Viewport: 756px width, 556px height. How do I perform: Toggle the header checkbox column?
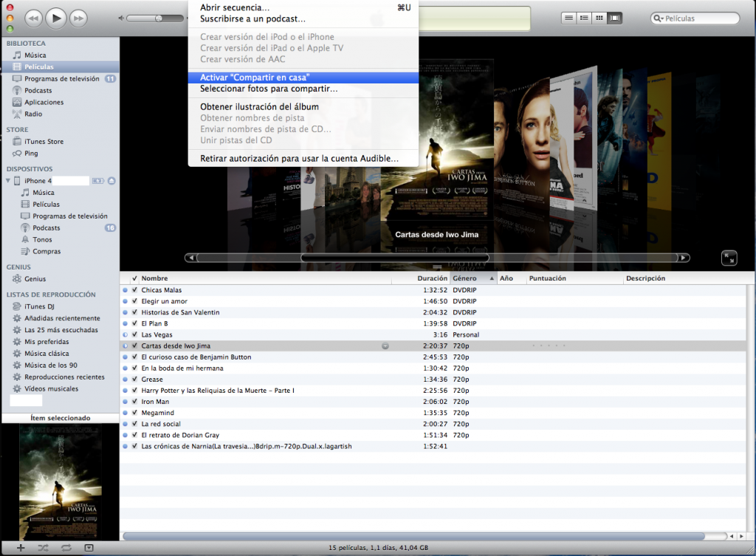click(x=134, y=278)
